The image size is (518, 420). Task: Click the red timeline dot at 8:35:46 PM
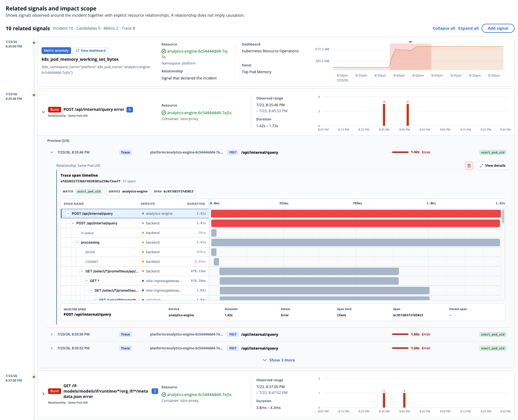[x=34, y=95]
